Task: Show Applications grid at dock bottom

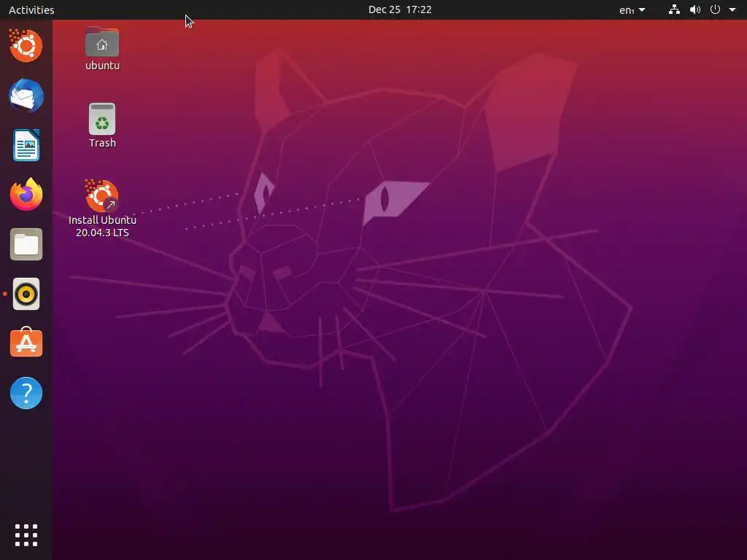Action: point(26,535)
